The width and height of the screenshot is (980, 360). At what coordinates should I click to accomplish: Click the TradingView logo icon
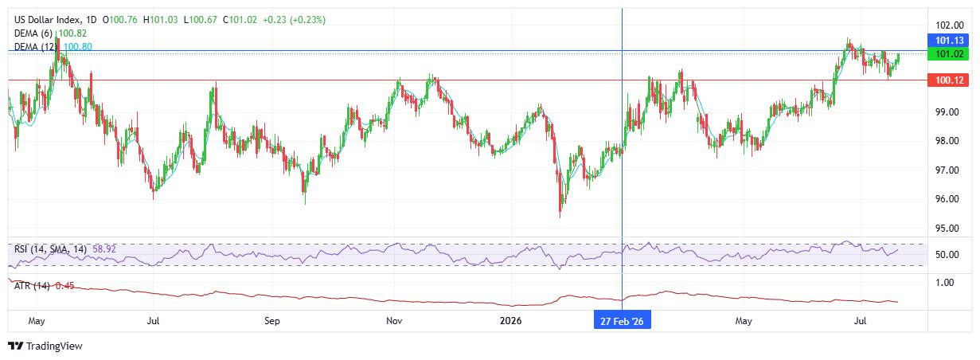pos(15,346)
